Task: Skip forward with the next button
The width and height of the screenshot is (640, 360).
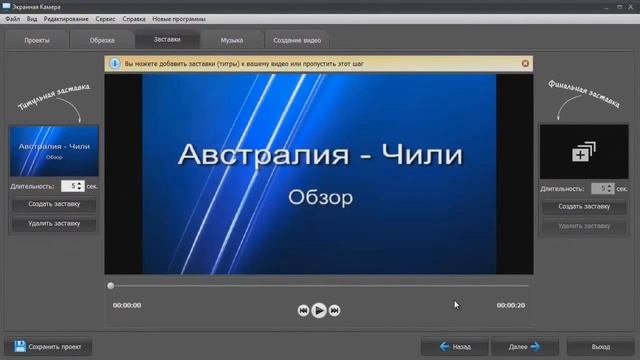Action: click(x=334, y=311)
